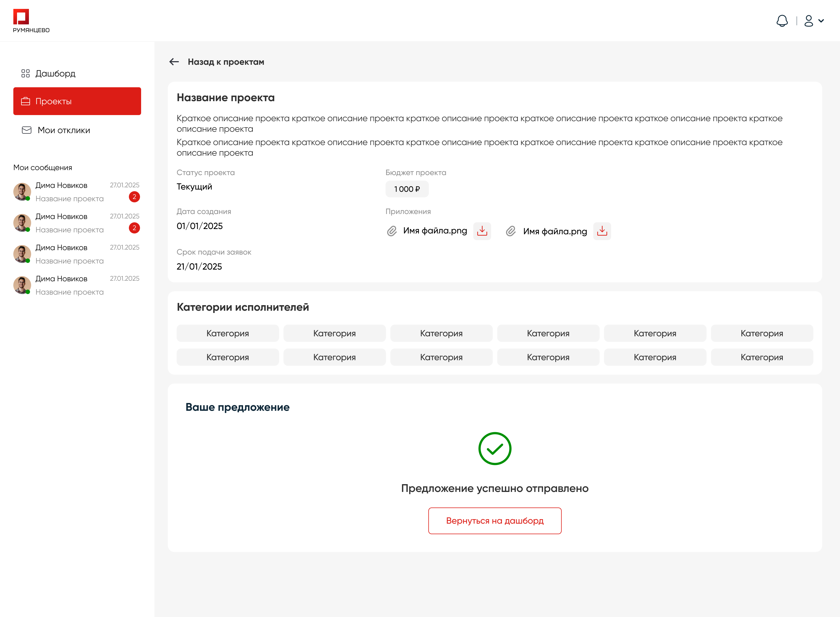
Task: Click the Текущий status value
Action: [194, 187]
